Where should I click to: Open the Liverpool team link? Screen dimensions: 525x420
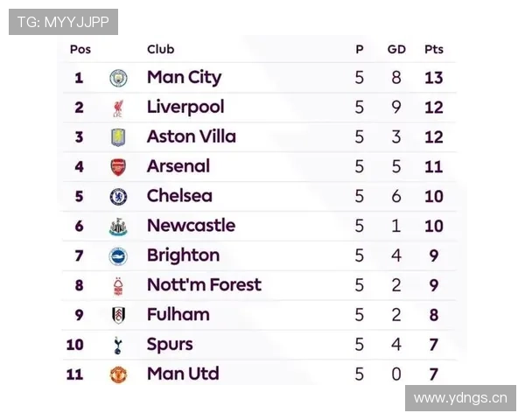185,107
